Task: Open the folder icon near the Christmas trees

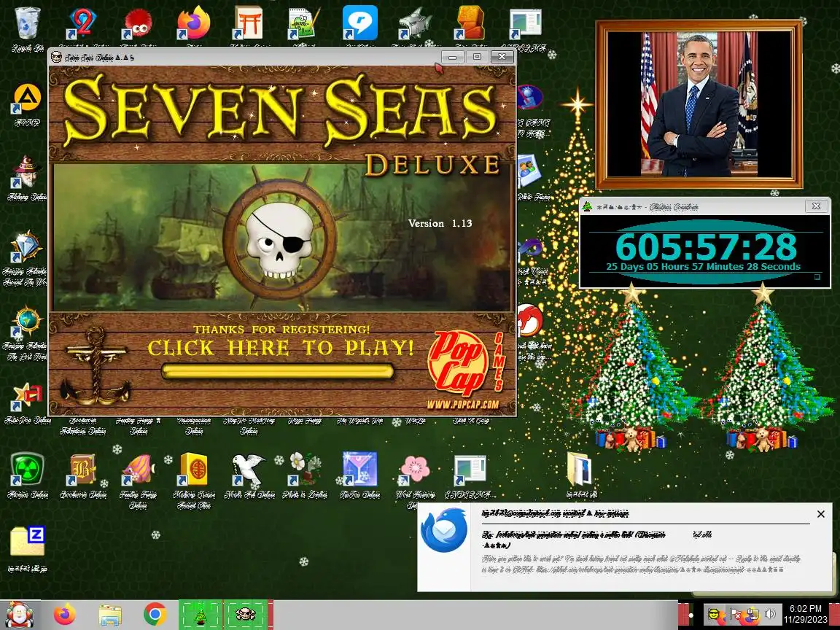Action: point(580,469)
